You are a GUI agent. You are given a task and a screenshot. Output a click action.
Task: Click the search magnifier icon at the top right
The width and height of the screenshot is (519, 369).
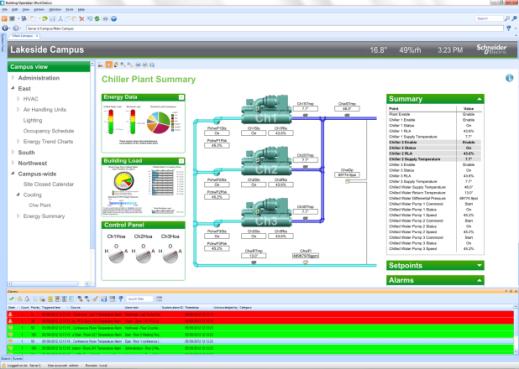coord(507,19)
